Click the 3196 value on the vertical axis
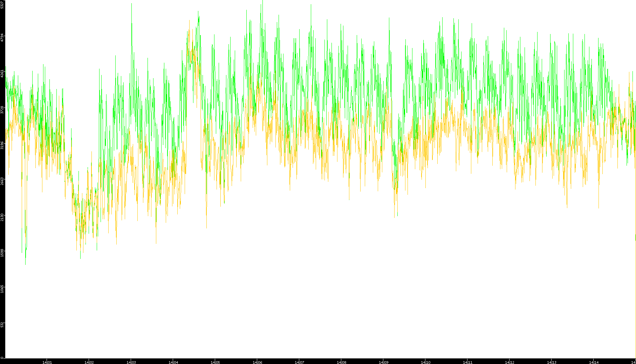Screen dimensions: 636x364 pos(2,145)
